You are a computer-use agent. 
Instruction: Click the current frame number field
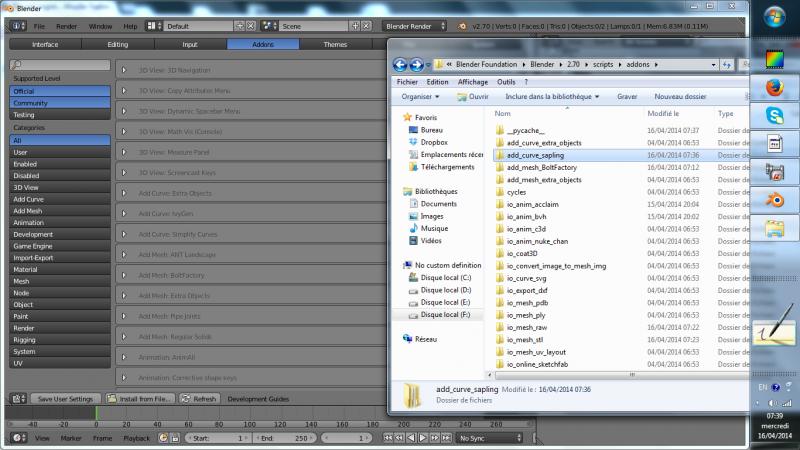345,438
